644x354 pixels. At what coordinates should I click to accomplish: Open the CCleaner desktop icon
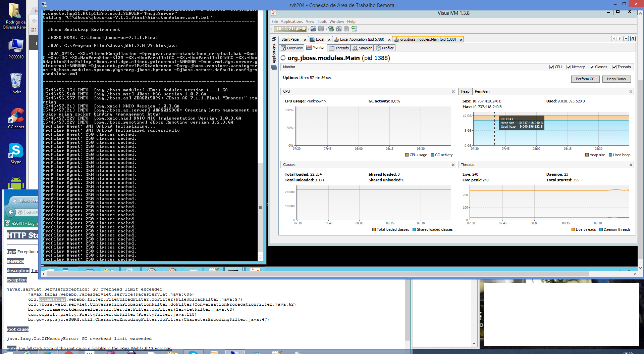tap(16, 118)
